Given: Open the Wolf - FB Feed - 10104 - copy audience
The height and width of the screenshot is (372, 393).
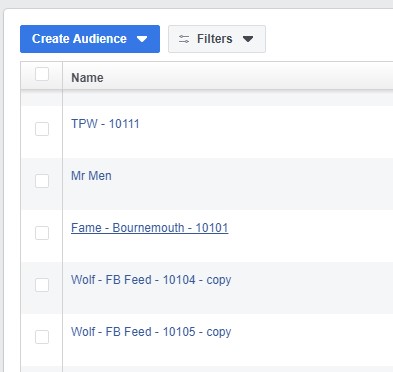Looking at the screenshot, I should coord(151,280).
